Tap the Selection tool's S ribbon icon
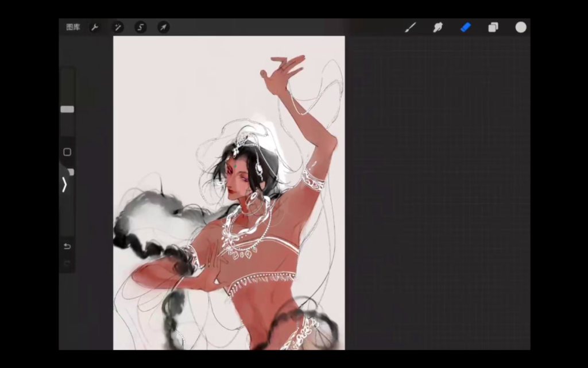588x368 pixels. 141,27
